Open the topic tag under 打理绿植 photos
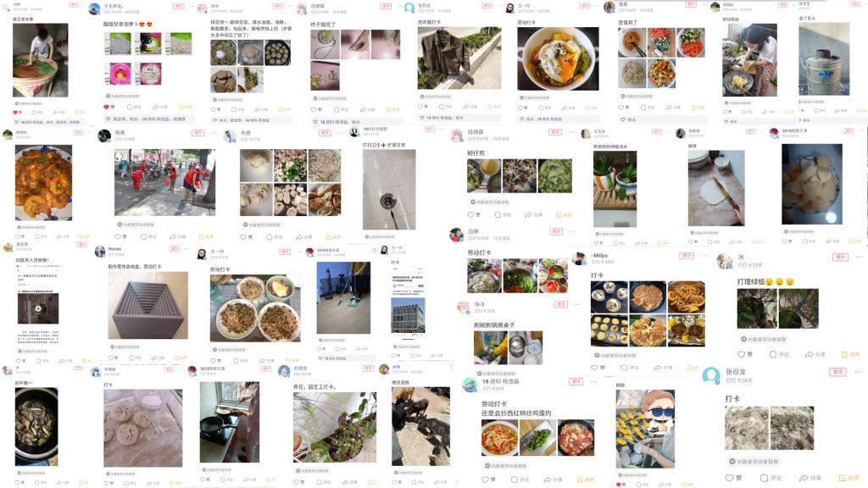 point(764,339)
